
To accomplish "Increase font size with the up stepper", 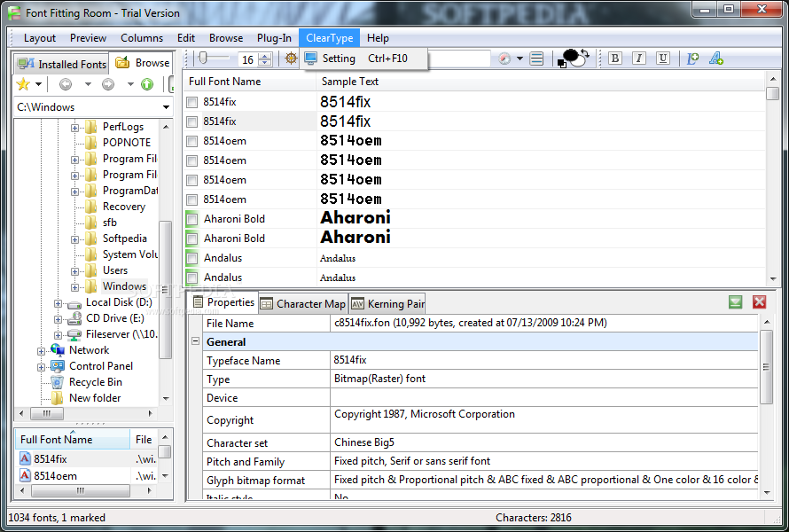I will 266,55.
